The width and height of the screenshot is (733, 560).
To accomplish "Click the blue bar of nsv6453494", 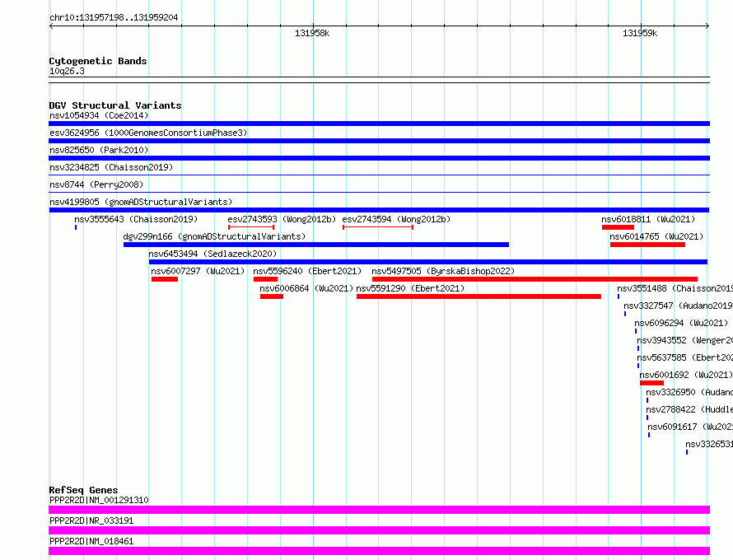I will point(428,262).
